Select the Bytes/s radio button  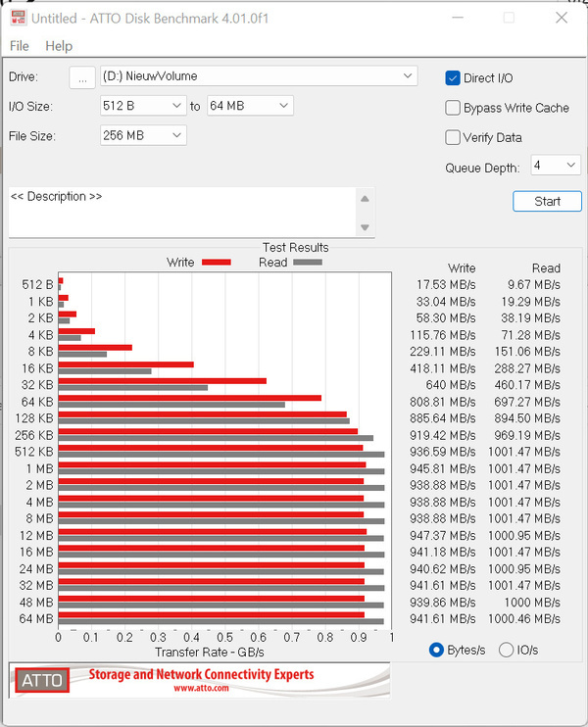tap(436, 650)
